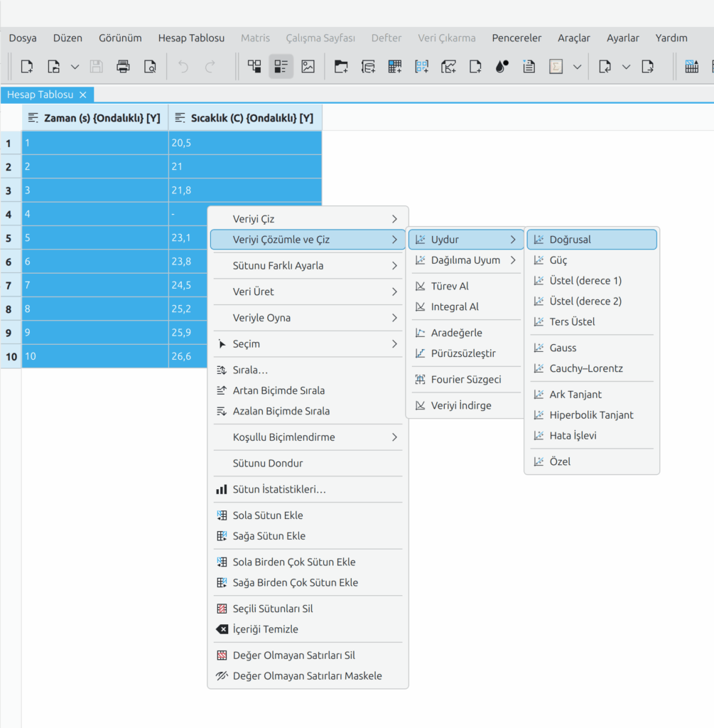714x728 pixels.
Task: Open the Araçlar menu
Action: pyautogui.click(x=574, y=38)
